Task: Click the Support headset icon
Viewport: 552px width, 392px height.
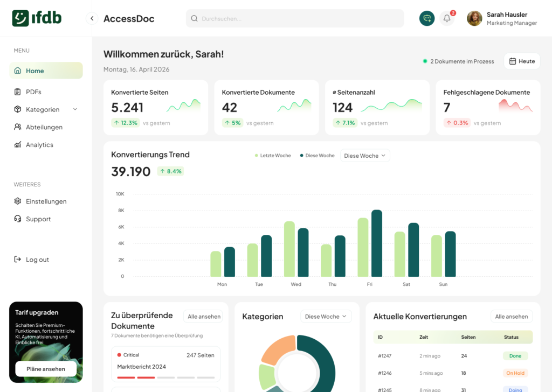Action: (18, 219)
